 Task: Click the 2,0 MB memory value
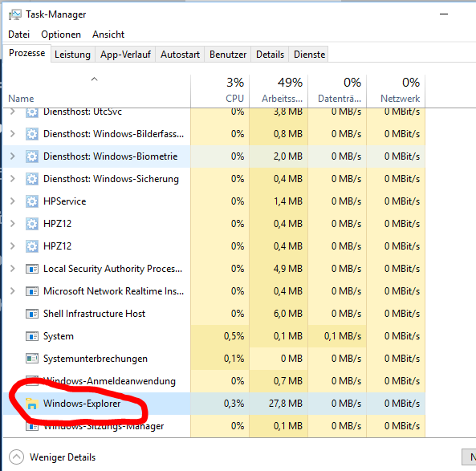coord(288,156)
